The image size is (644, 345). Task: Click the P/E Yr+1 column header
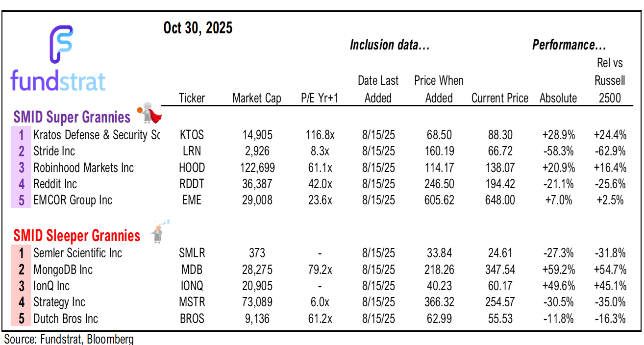[x=320, y=98]
